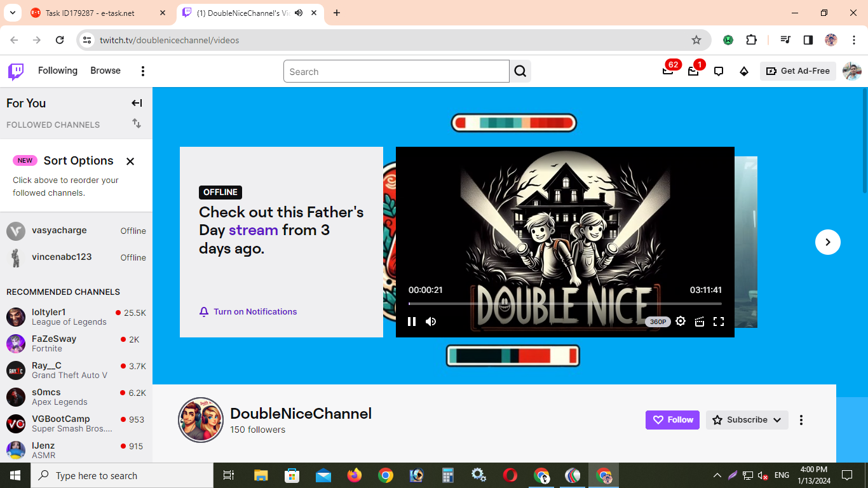Viewport: 868px width, 488px height.
Task: Open the Get Bits diamond icon
Action: tap(744, 71)
